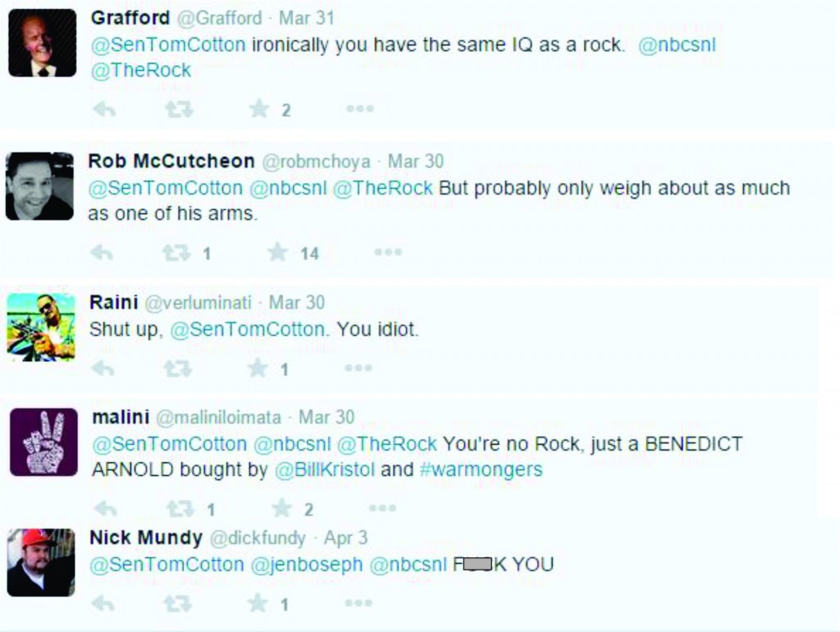This screenshot has width=840, height=632.
Task: Favorite Nick Mundy's tweet
Action: pos(258,604)
